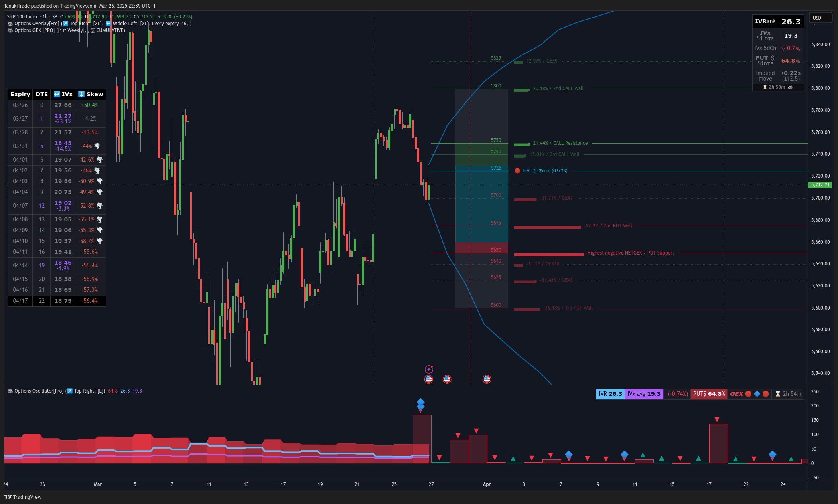Click the HVL 2DTE (03/28) label
The image size is (838, 504).
click(x=546, y=171)
